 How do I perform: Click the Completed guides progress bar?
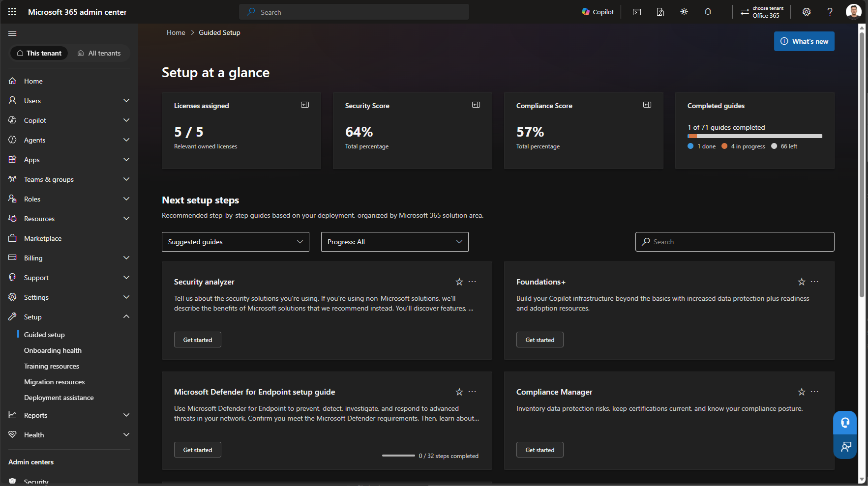coord(755,136)
